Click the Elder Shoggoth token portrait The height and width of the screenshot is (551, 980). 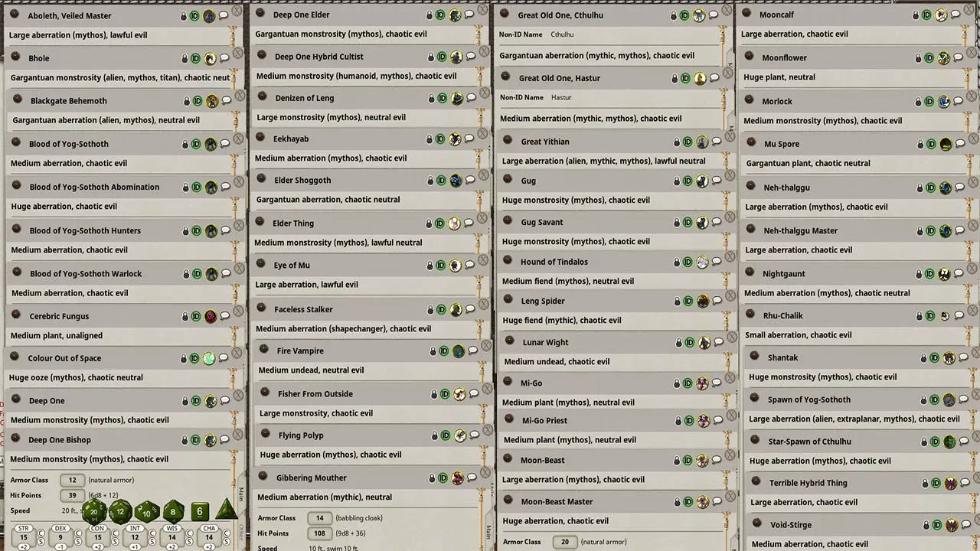(456, 181)
